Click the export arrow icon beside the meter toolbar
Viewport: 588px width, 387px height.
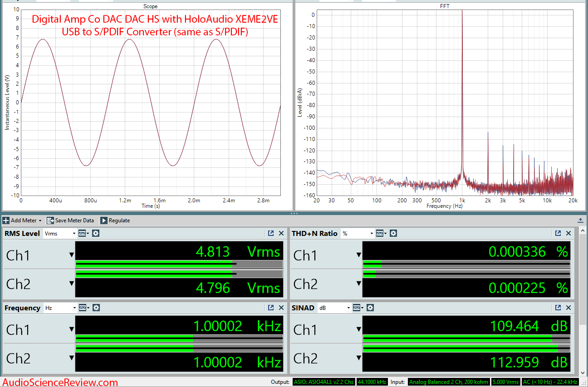tap(580, 220)
